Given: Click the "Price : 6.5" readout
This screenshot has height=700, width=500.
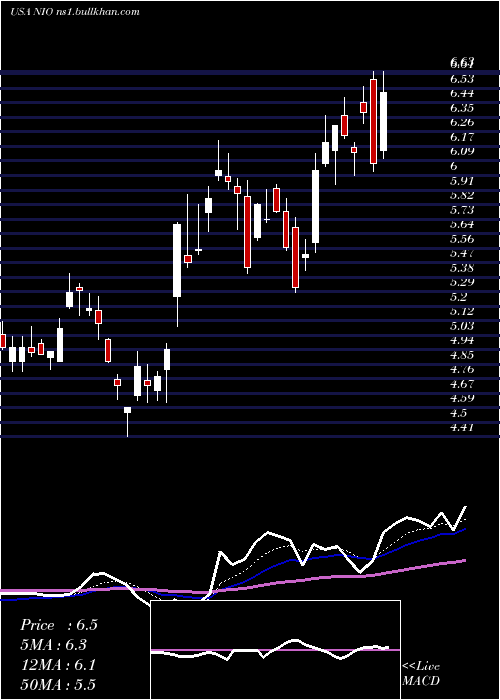Looking at the screenshot, I should [58, 625].
